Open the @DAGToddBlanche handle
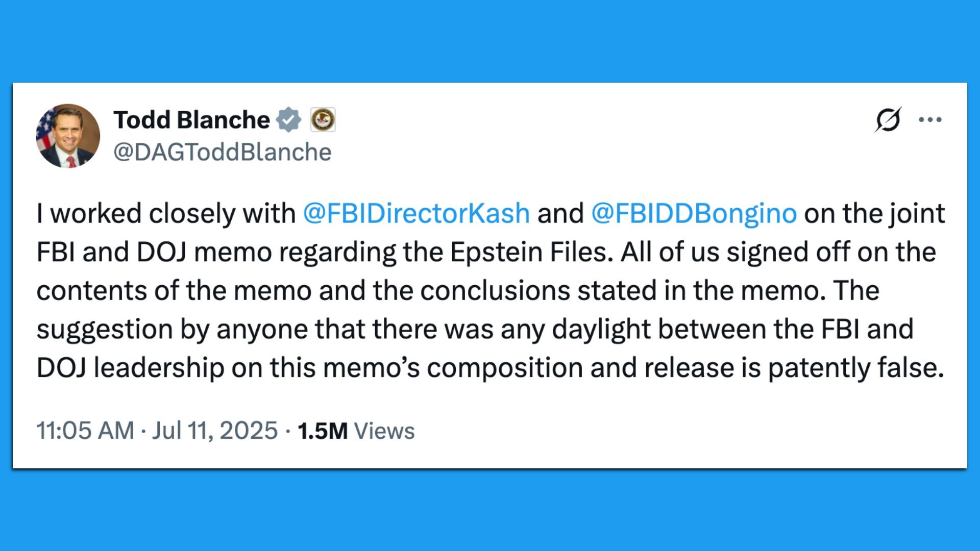 tap(222, 152)
